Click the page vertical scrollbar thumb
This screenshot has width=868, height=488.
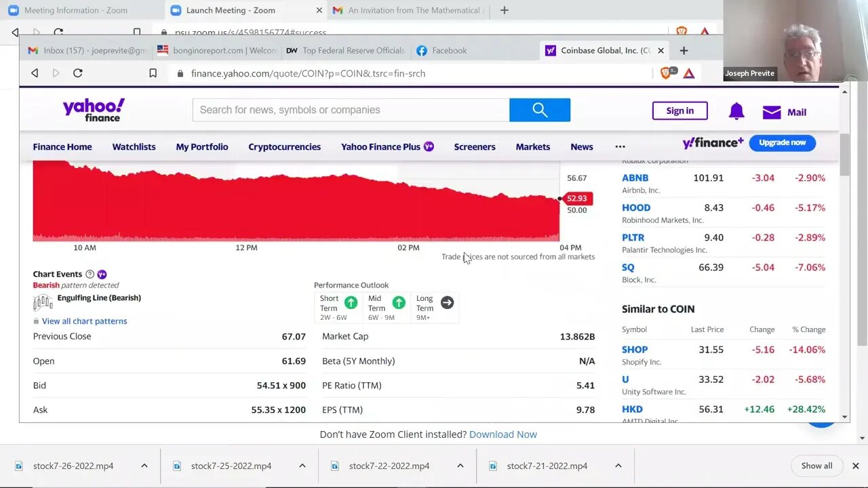(x=844, y=156)
